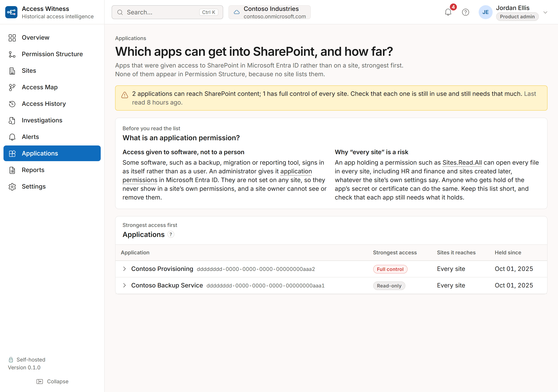This screenshot has height=392, width=558.
Task: Collapse the sidebar with the Collapse button
Action: tap(52, 382)
